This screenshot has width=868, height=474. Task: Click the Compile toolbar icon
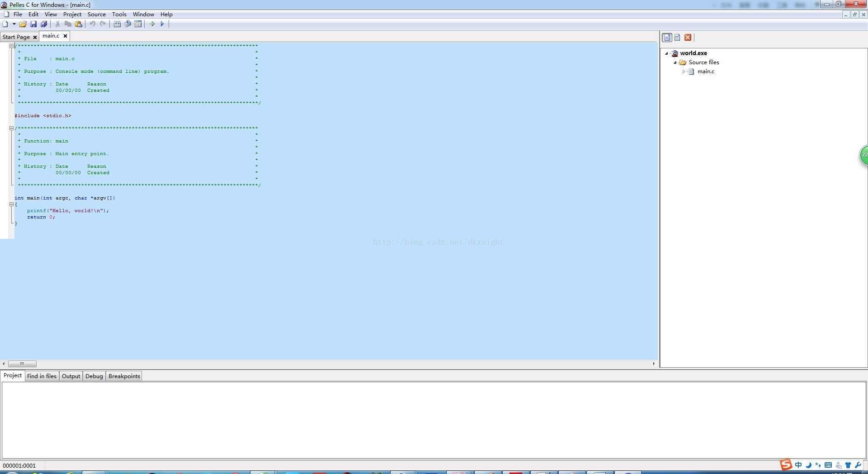117,24
